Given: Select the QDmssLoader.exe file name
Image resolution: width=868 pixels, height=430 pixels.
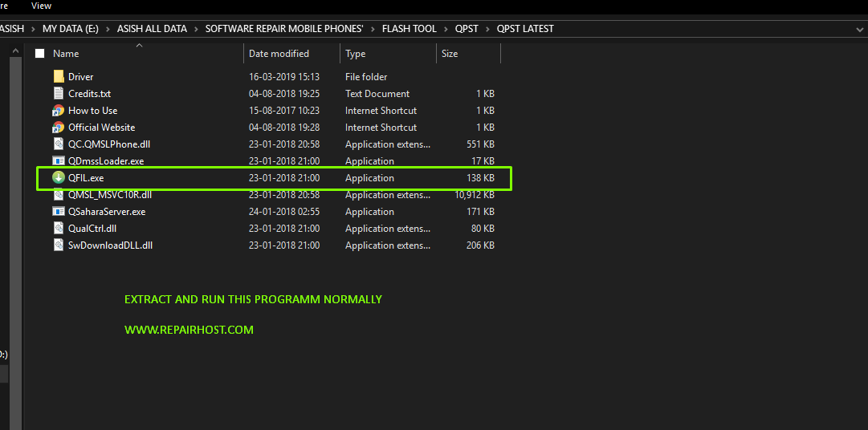Looking at the screenshot, I should coord(106,161).
